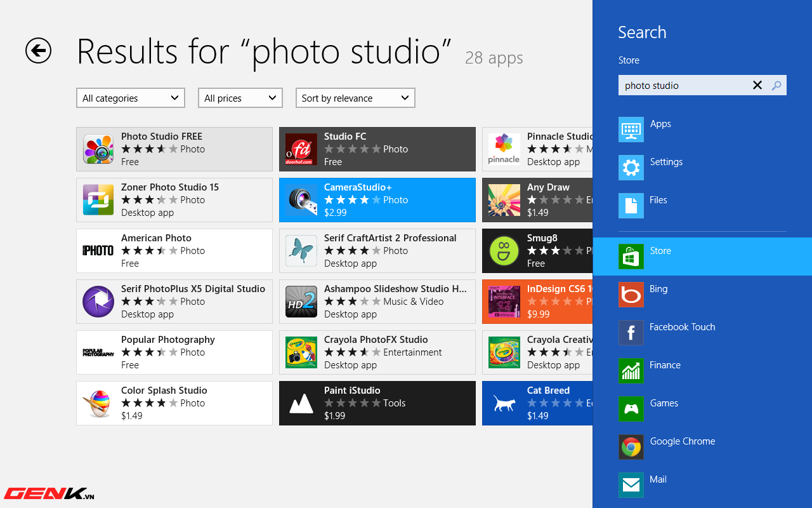Click the Finance label in search list
Image resolution: width=812 pixels, height=508 pixels.
tap(665, 365)
